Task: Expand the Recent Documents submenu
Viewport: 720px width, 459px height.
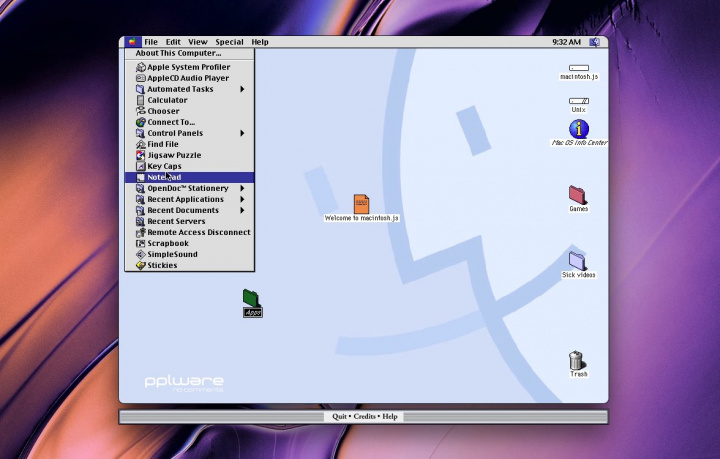Action: coord(190,210)
